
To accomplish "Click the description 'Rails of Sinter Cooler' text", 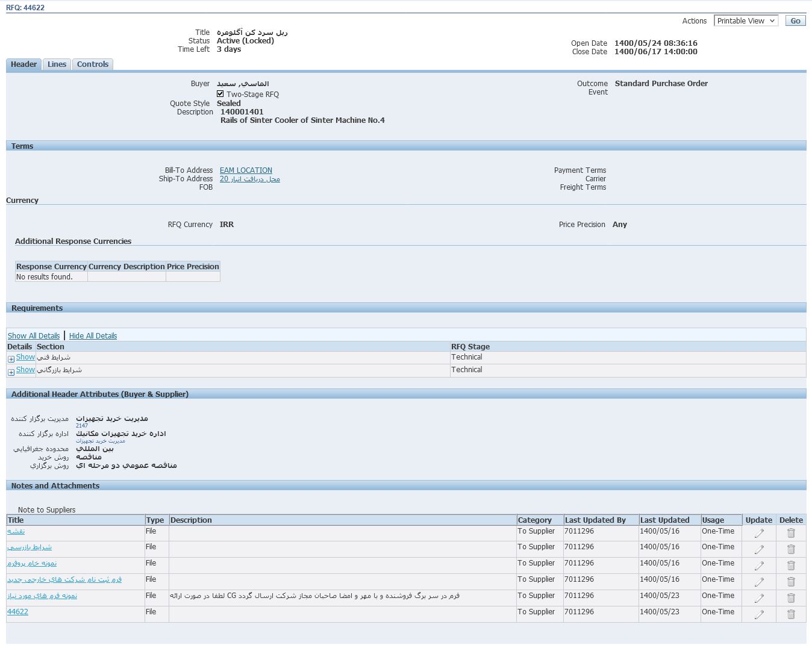I will 302,120.
